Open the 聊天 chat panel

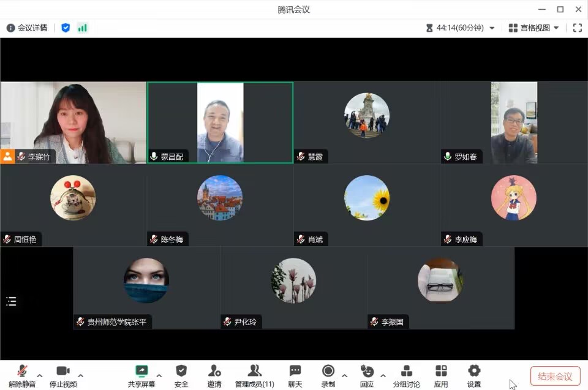295,376
